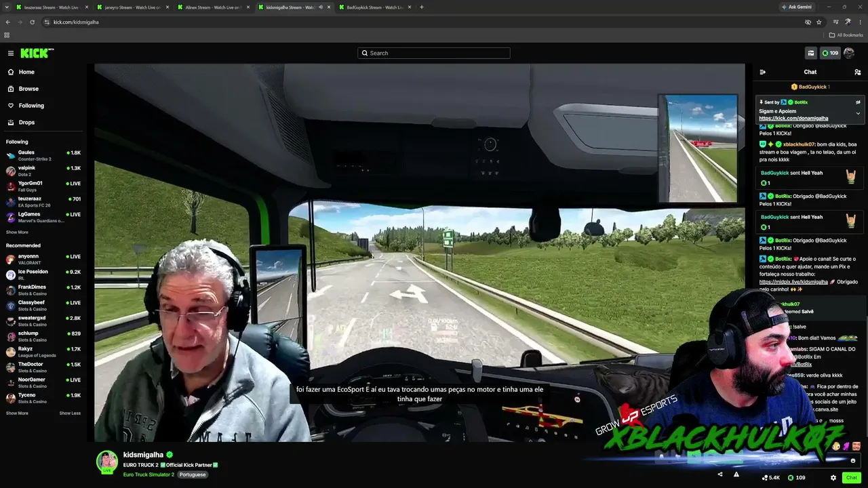Screen dimensions: 868x488
Task: Click Tyceno's channel avatar
Action: 11,399
